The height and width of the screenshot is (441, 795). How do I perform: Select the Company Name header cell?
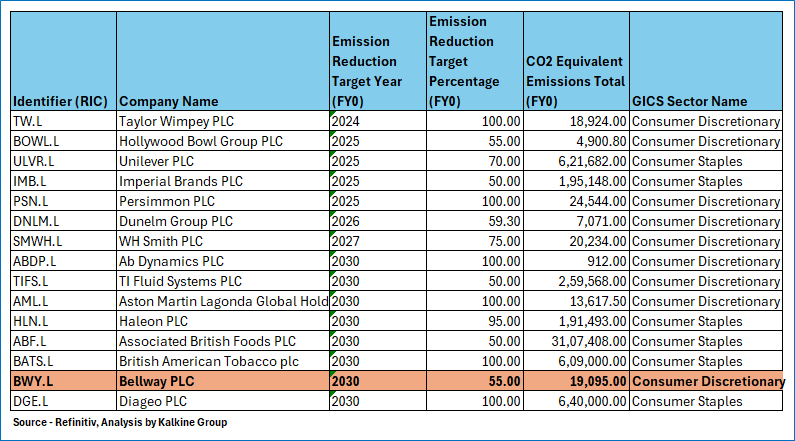point(168,101)
